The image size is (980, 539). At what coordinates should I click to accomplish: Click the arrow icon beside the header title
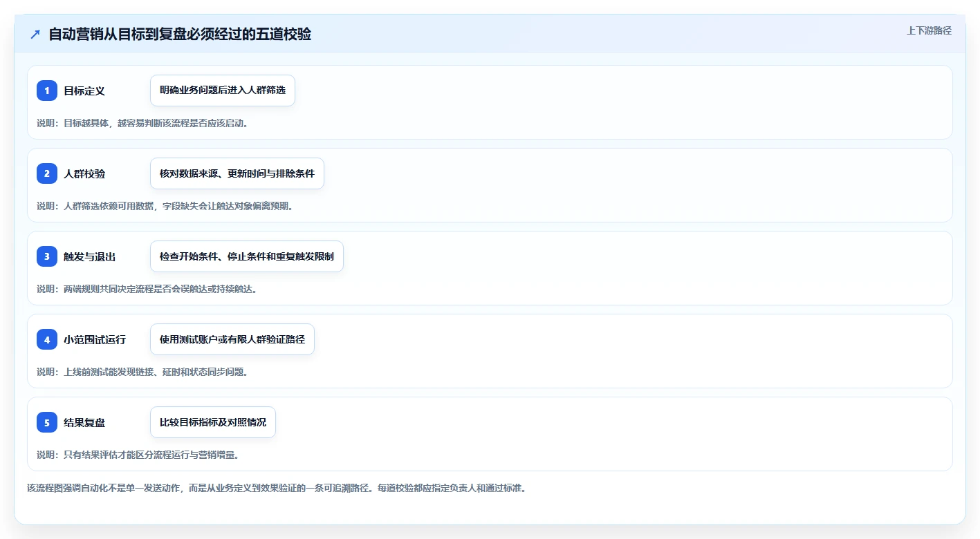click(x=35, y=34)
